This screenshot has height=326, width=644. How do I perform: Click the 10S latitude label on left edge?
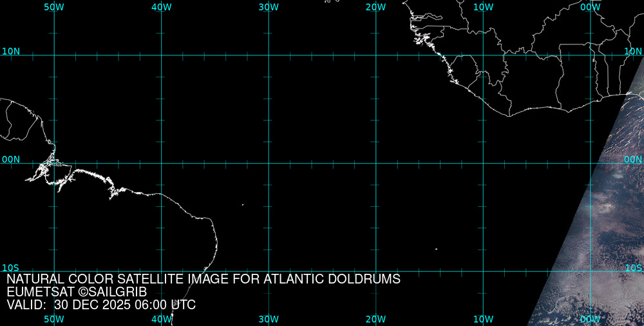[x=10, y=267]
